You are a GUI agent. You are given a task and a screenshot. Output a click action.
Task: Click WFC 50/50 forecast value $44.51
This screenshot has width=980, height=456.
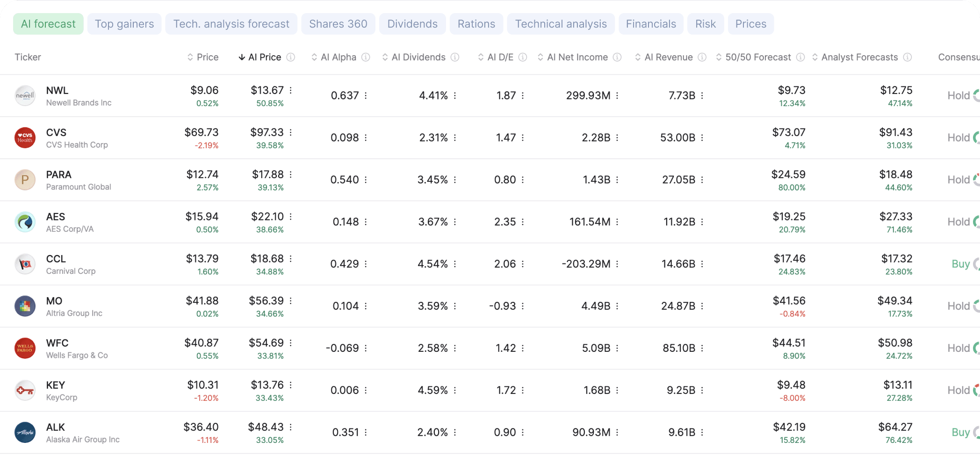789,343
